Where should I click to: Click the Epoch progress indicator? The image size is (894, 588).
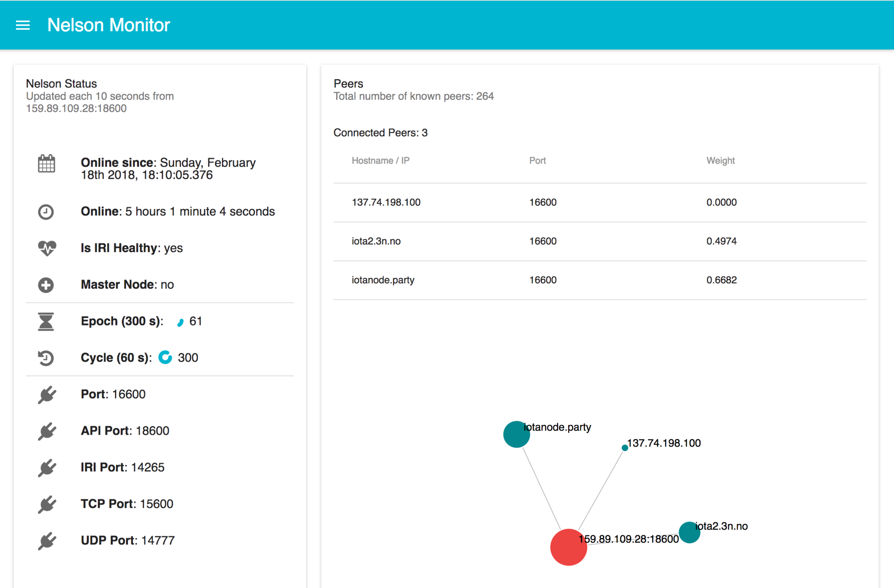point(180,322)
